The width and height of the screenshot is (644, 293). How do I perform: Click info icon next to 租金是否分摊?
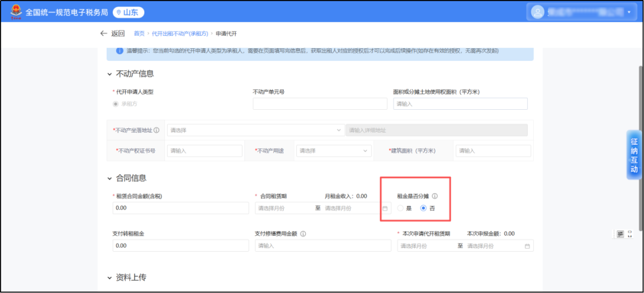(435, 196)
